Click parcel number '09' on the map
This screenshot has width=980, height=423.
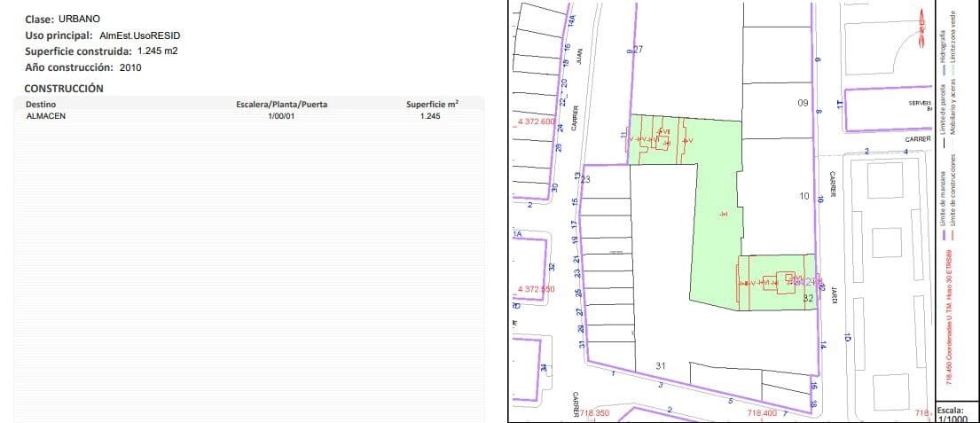tap(804, 103)
